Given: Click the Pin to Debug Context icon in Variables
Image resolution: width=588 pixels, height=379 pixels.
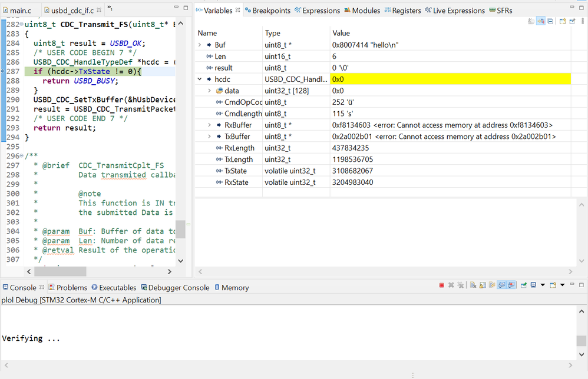Looking at the screenshot, I should pyautogui.click(x=572, y=21).
